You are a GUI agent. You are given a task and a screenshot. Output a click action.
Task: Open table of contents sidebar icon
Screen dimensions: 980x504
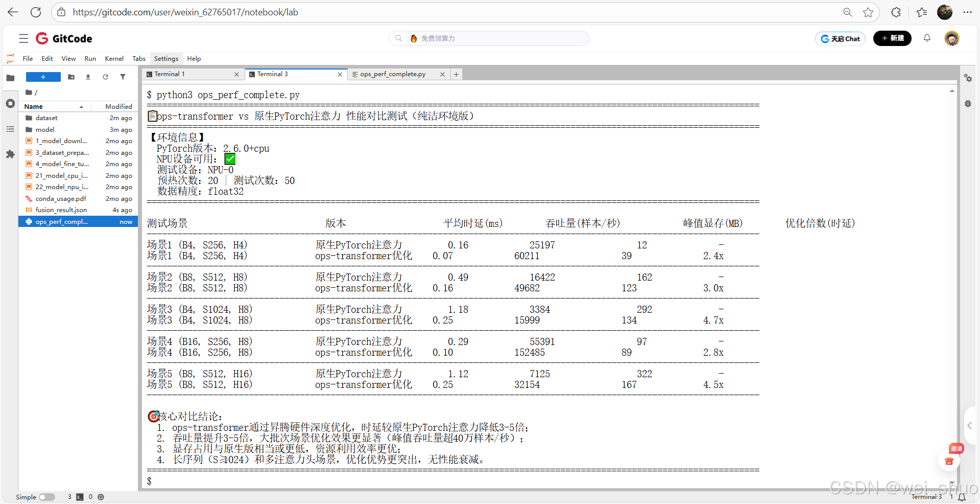click(x=10, y=129)
